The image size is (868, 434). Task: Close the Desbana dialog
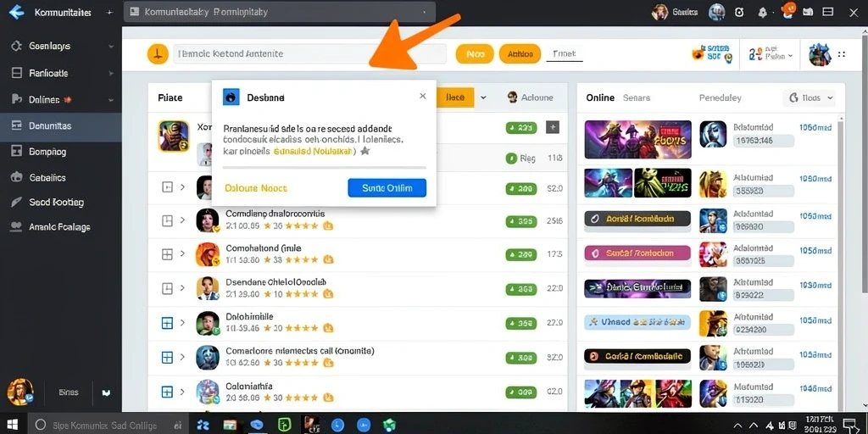tap(422, 96)
